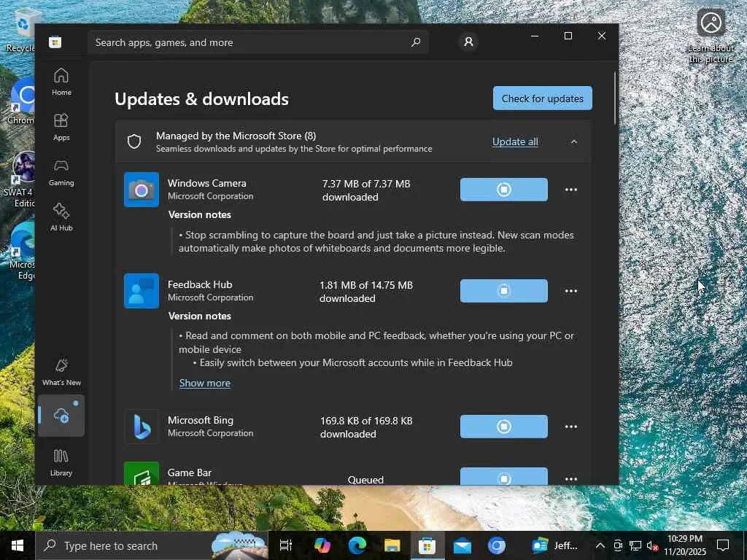
Task: Open File Explorer from the taskbar
Action: [392, 545]
